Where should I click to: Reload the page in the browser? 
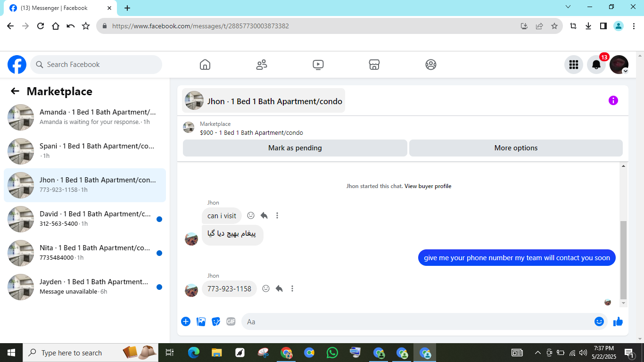(x=41, y=26)
